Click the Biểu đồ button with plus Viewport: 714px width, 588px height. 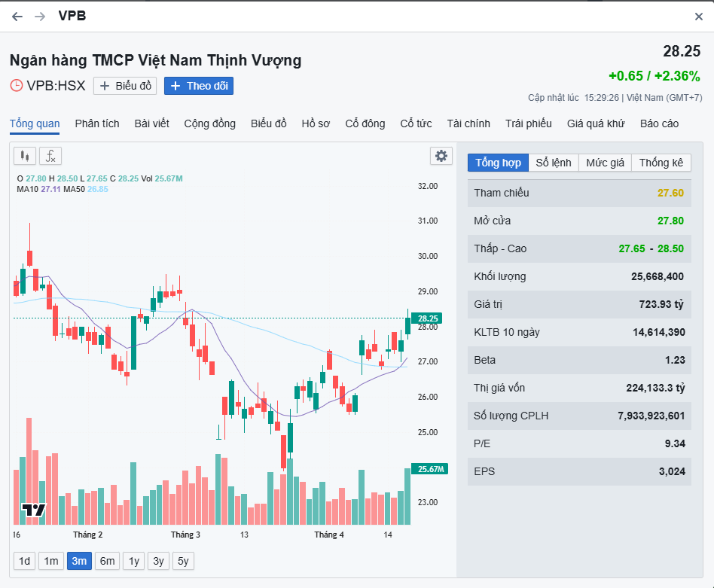[x=125, y=86]
